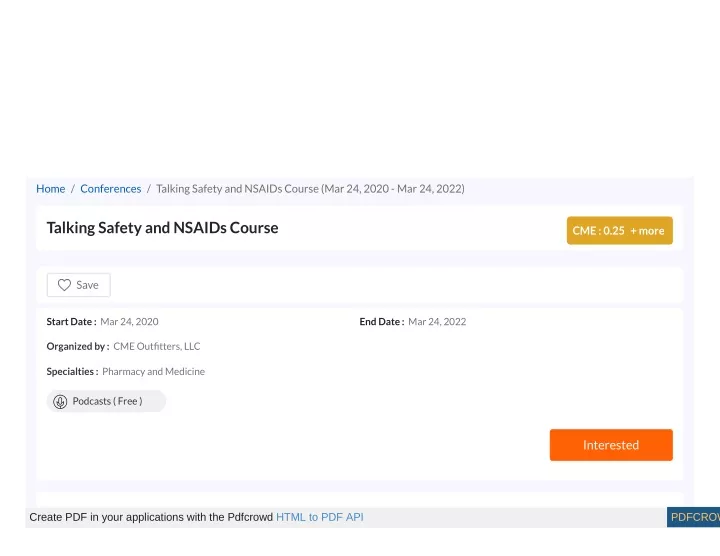Screen dimensions: 720x556
Task: Expand '+ more' in the CME badge
Action: tap(647, 231)
